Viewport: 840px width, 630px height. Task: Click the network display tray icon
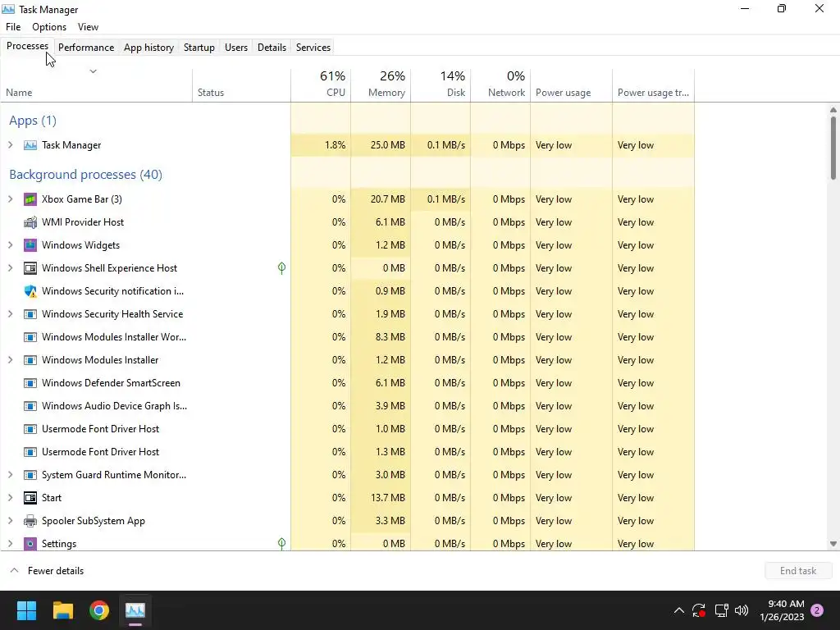click(722, 610)
